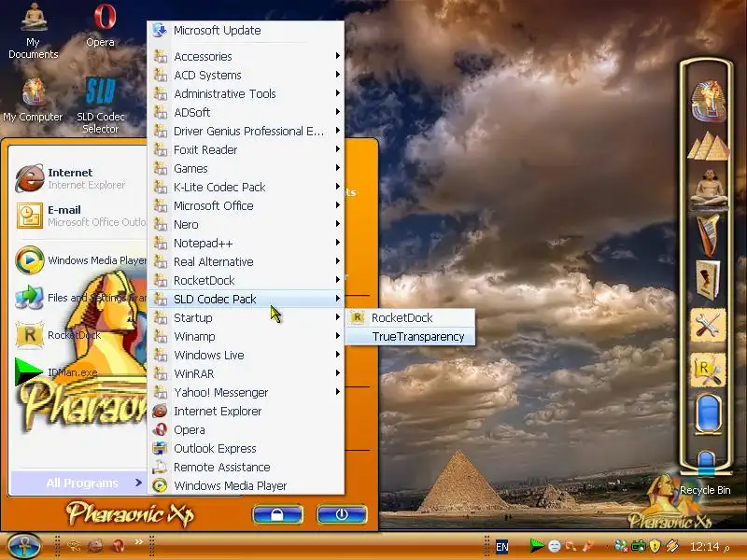Click the harp icon in the dock
This screenshot has width=747, height=560.
(708, 235)
